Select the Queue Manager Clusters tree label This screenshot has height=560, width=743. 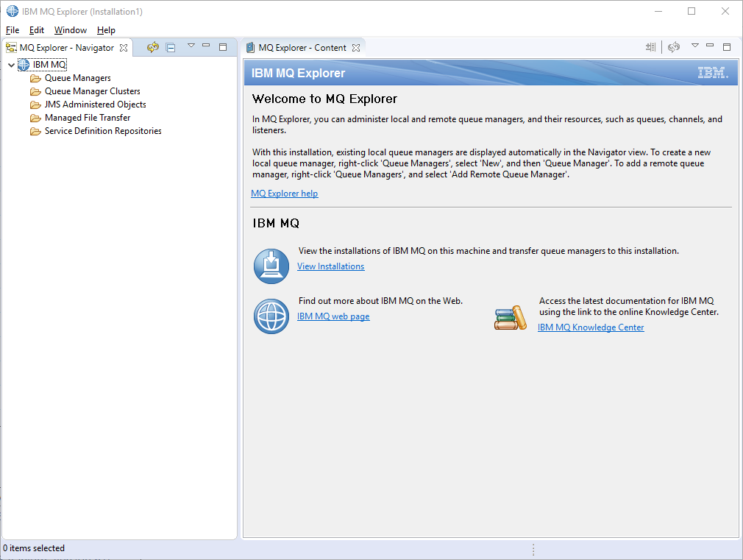point(93,91)
